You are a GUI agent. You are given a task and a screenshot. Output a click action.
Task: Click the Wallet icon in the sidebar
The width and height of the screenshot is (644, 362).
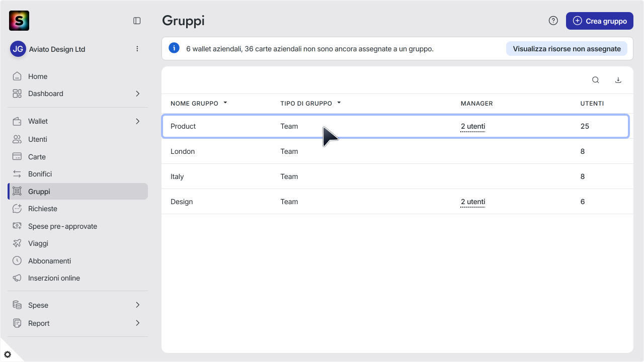click(x=17, y=121)
